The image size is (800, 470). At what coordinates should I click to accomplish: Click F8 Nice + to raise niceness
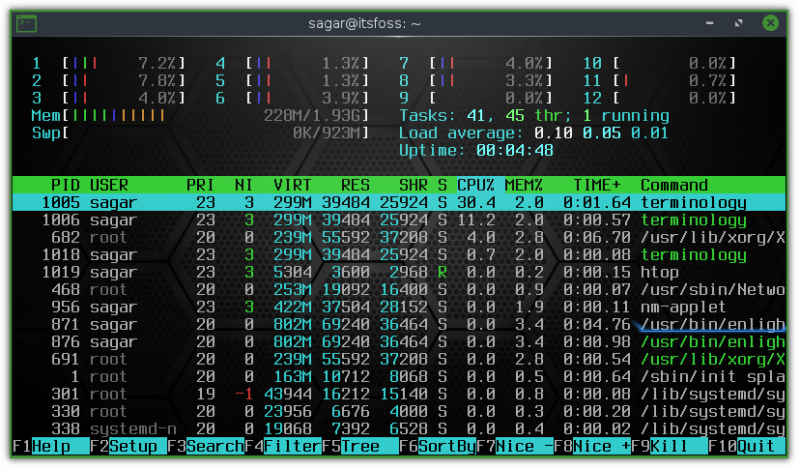[x=602, y=446]
